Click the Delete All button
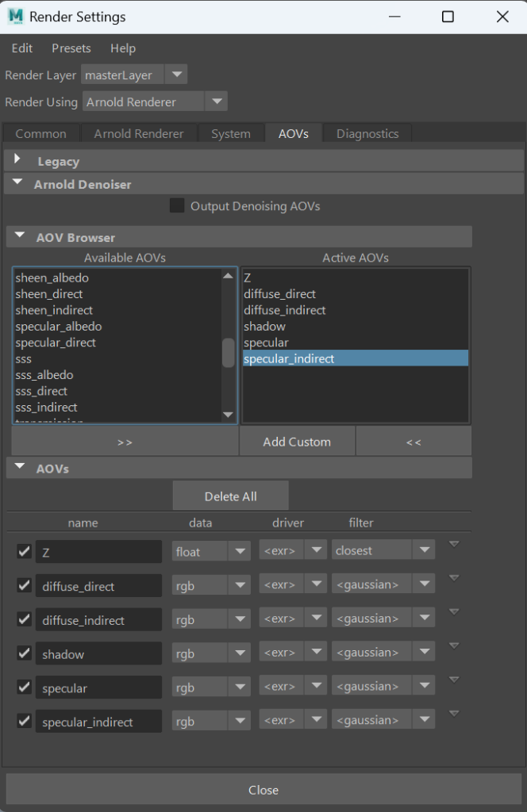The height and width of the screenshot is (812, 527). pos(231,496)
